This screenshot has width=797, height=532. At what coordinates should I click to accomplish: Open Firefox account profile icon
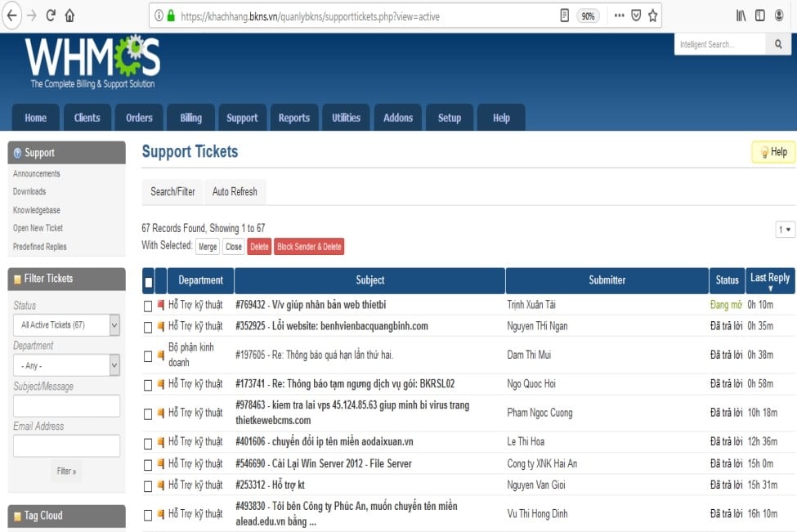pos(779,16)
